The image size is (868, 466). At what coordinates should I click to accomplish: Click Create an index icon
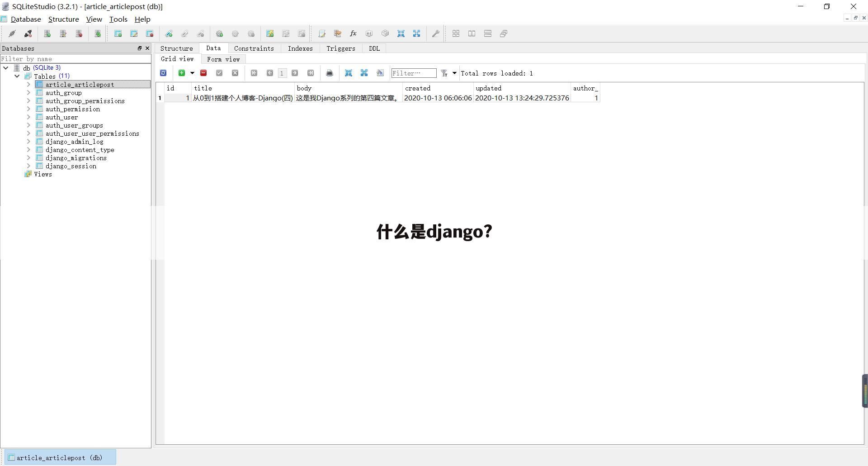pyautogui.click(x=169, y=33)
